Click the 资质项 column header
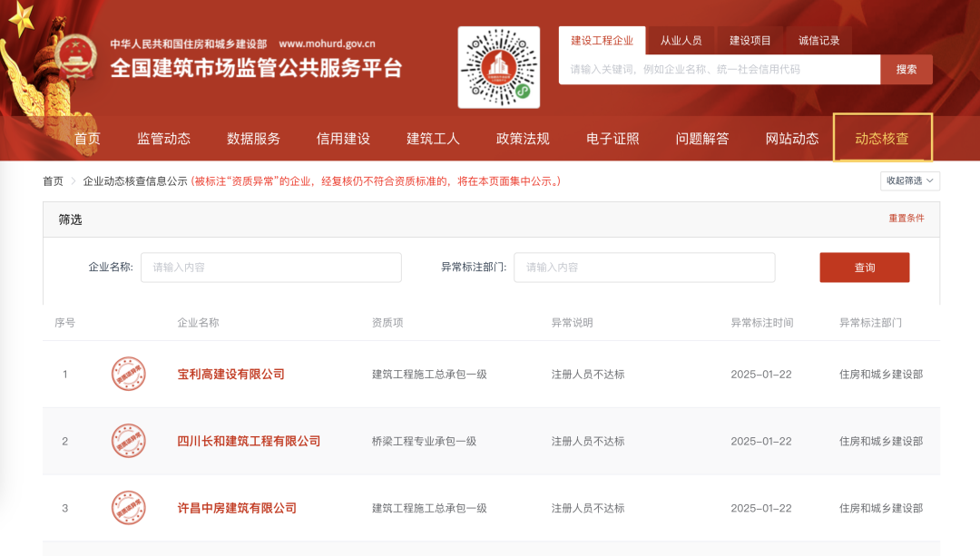 (387, 323)
